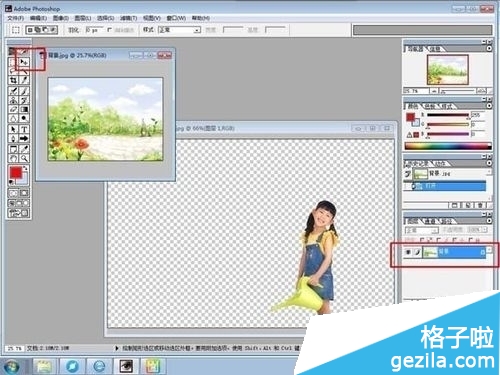Select the Healing Brush tool
Image resolution: width=500 pixels, height=375 pixels.
[13, 91]
